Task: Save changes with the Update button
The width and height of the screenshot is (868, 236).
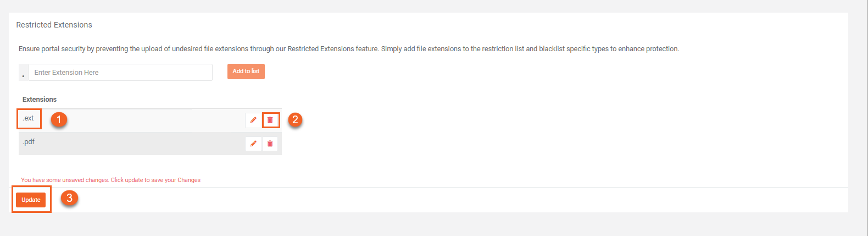Action: [x=31, y=200]
